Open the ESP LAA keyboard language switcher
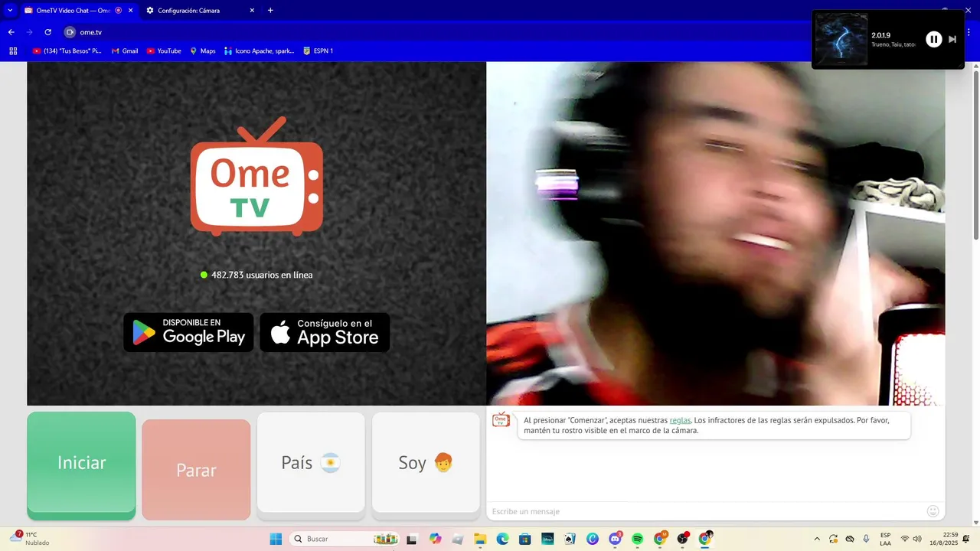Screen dimensions: 980x551 click(x=885, y=539)
